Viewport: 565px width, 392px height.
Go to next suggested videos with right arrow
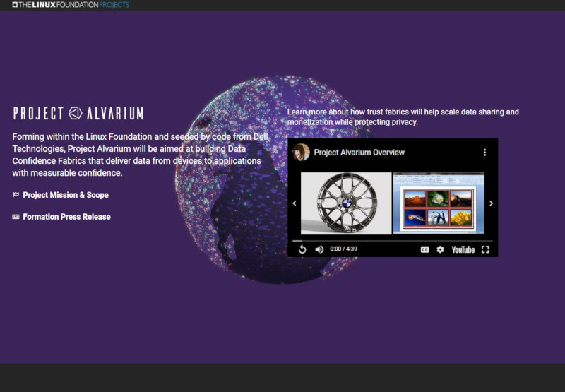click(491, 203)
